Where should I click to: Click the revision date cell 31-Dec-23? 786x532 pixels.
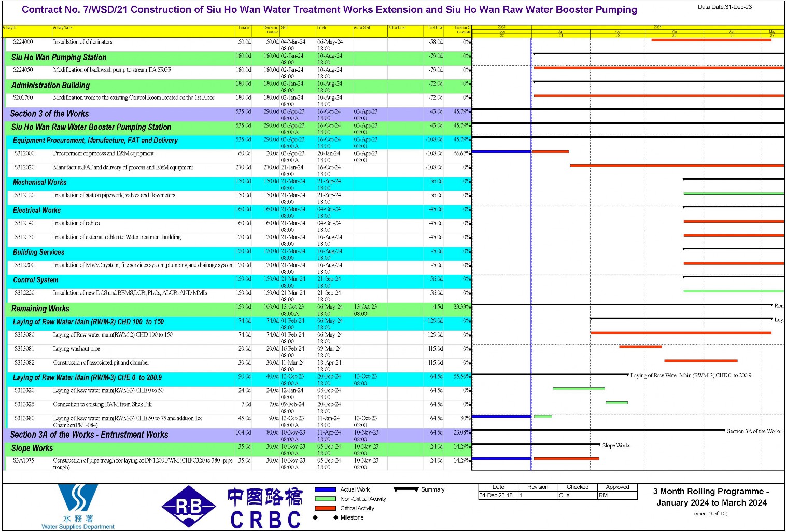point(498,495)
